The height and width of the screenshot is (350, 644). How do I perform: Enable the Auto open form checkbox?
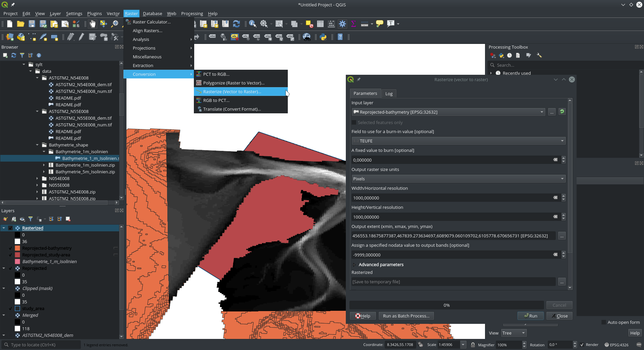[x=604, y=322]
